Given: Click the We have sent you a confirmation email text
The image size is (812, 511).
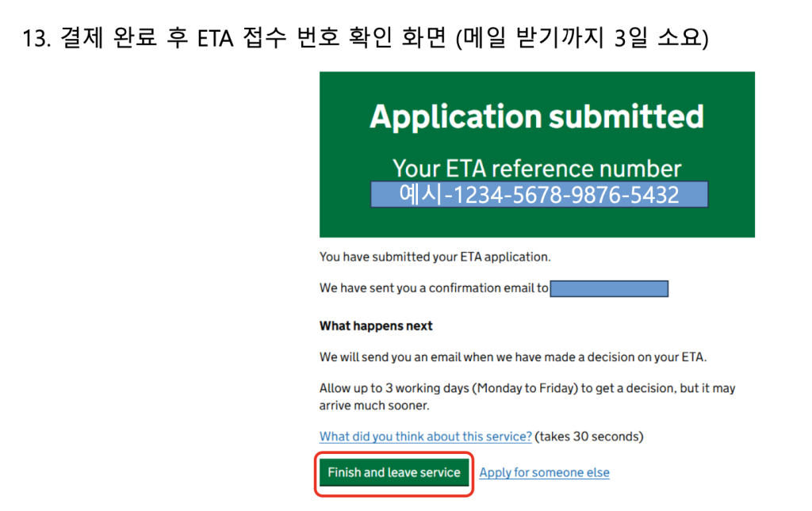Looking at the screenshot, I should [434, 288].
